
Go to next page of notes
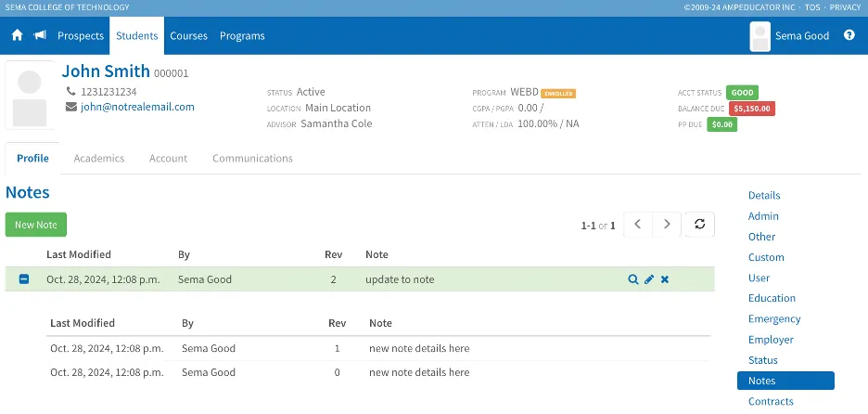[x=667, y=225]
